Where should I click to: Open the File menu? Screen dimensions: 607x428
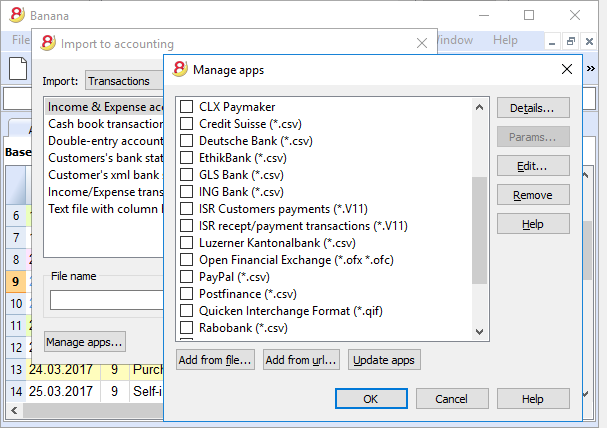point(20,40)
